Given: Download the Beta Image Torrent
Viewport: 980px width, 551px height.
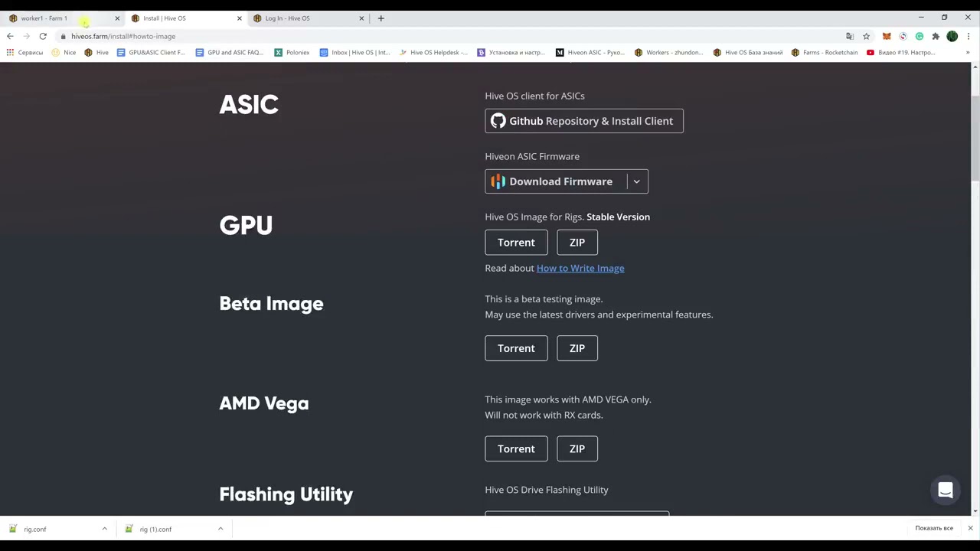Looking at the screenshot, I should tap(516, 348).
